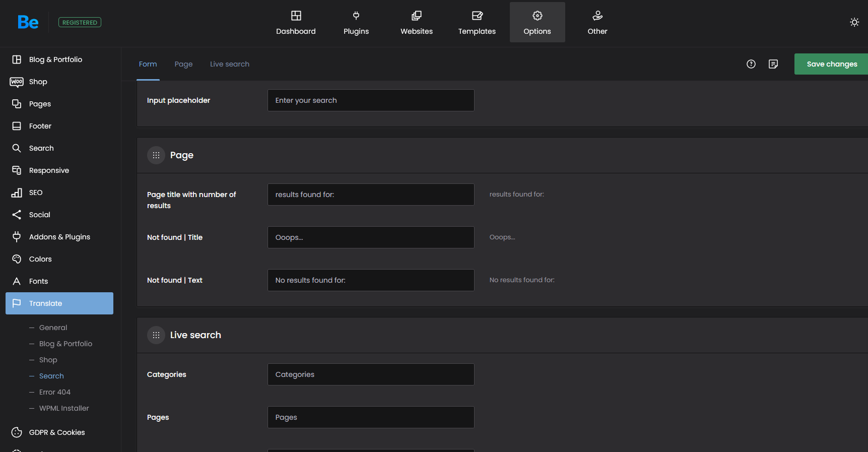868x452 pixels.
Task: Open Responsive sidebar label
Action: pos(49,170)
